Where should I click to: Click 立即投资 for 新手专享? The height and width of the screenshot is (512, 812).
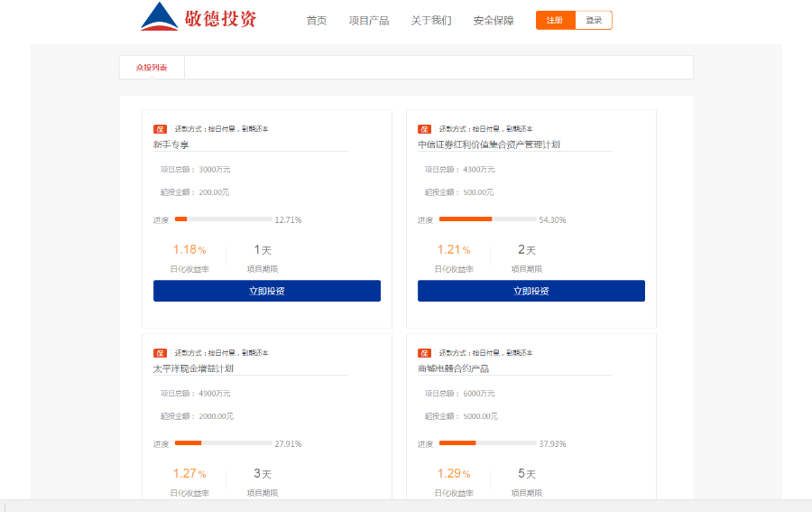pyautogui.click(x=267, y=291)
